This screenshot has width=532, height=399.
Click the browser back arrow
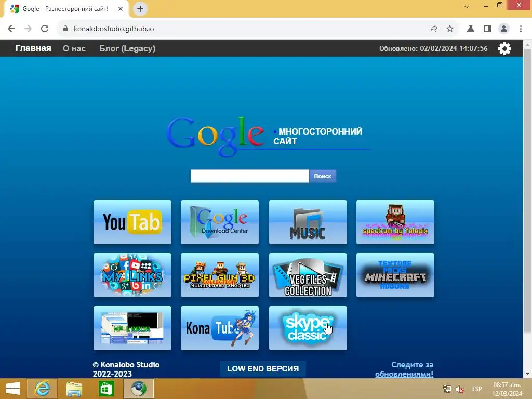pyautogui.click(x=11, y=29)
